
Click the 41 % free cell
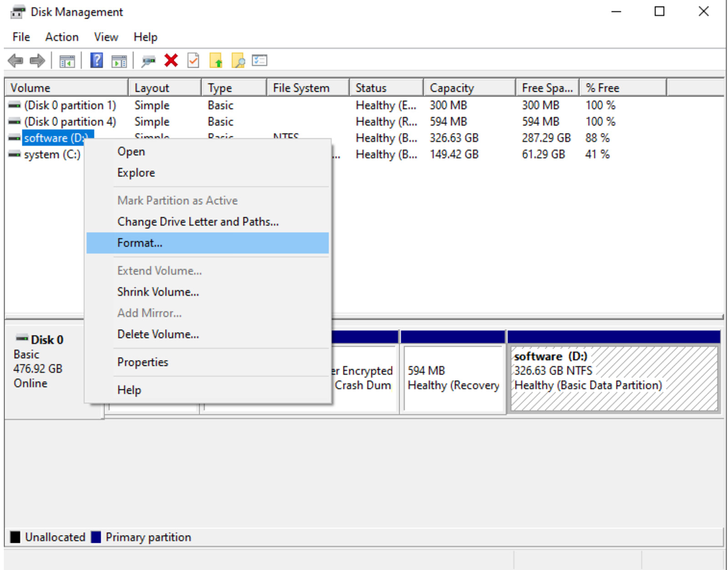597,154
